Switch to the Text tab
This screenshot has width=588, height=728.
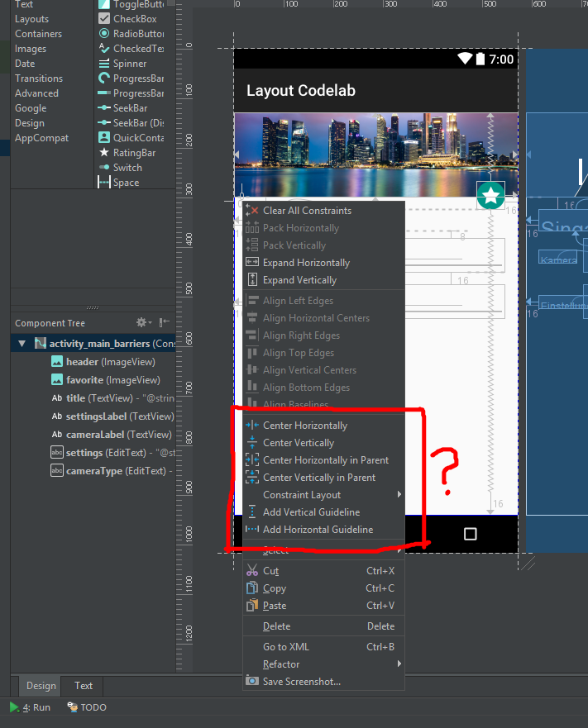84,686
